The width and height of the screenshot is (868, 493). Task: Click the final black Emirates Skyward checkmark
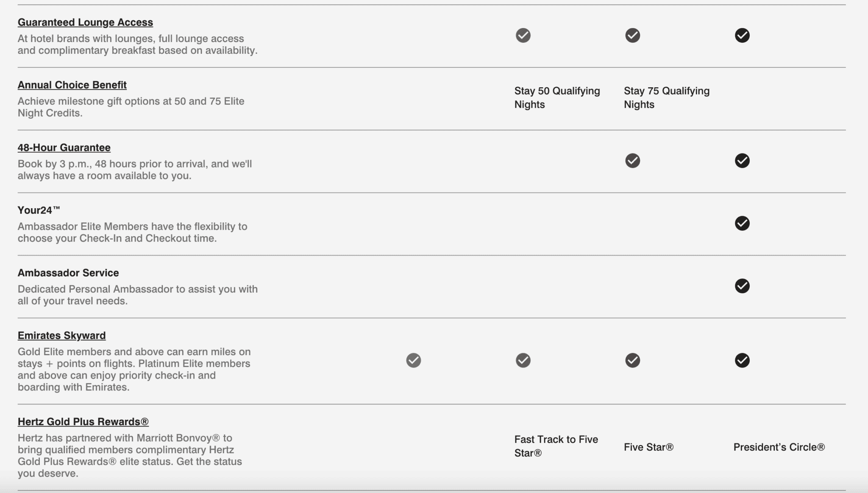[x=742, y=361]
